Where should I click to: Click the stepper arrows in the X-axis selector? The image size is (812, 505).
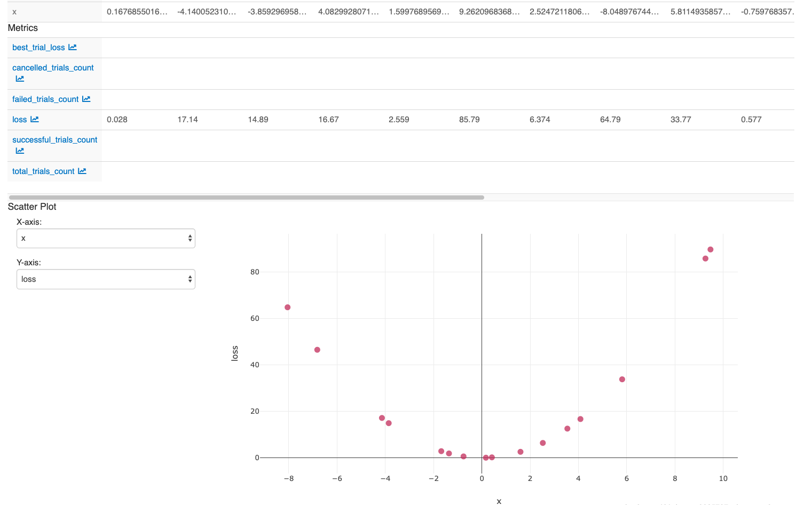[190, 238]
